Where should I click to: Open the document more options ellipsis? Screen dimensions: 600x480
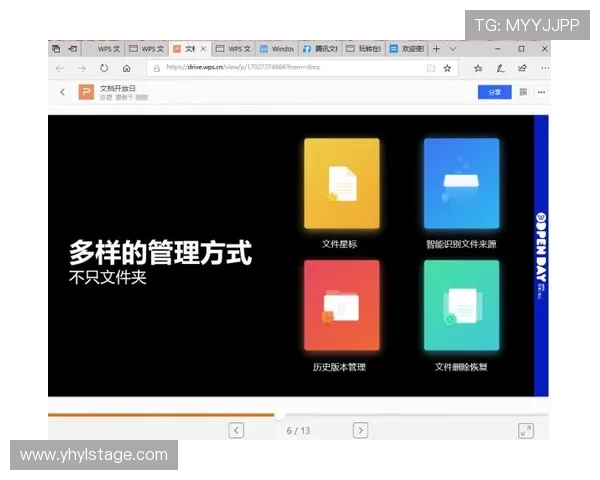[x=541, y=92]
